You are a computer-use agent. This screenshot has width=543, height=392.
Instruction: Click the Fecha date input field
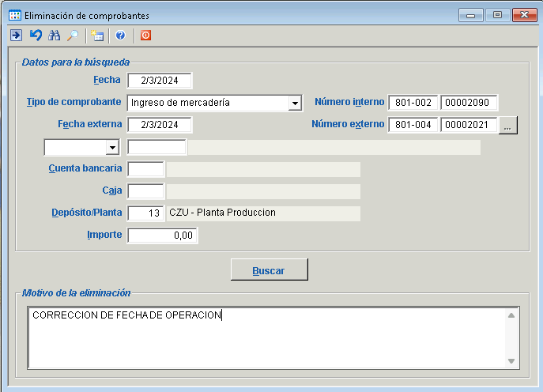tap(160, 81)
